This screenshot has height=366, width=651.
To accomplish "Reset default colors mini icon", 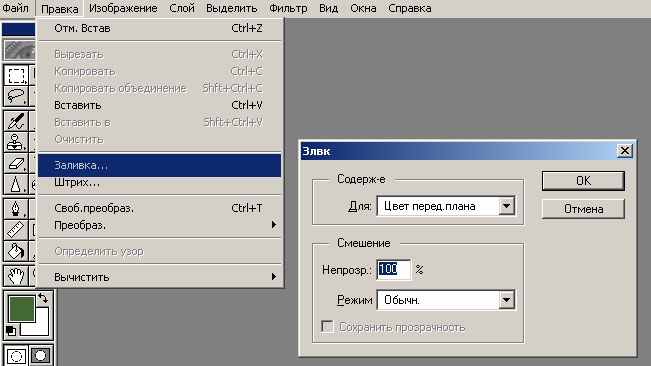I will coord(11,331).
